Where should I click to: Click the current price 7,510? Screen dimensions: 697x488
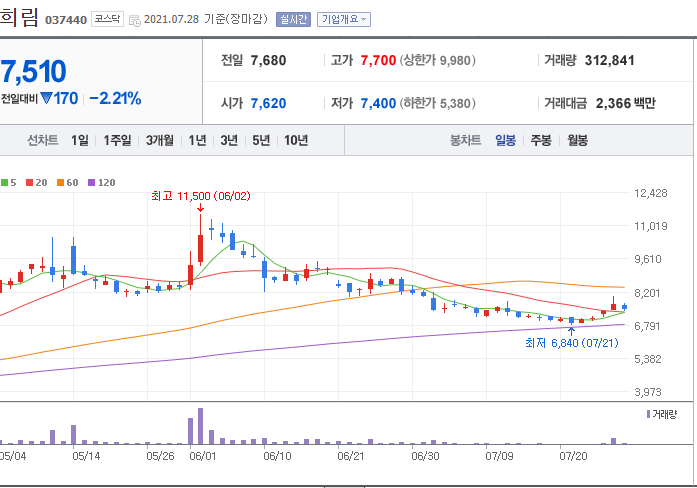33,72
